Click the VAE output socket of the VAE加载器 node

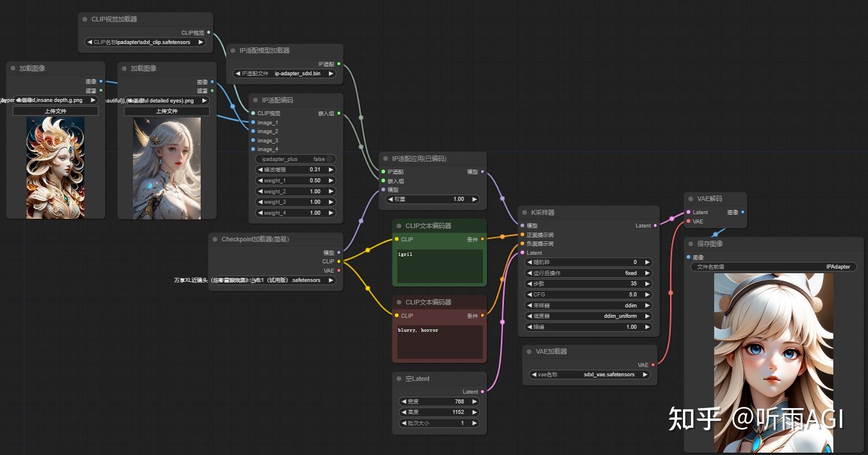tap(653, 365)
